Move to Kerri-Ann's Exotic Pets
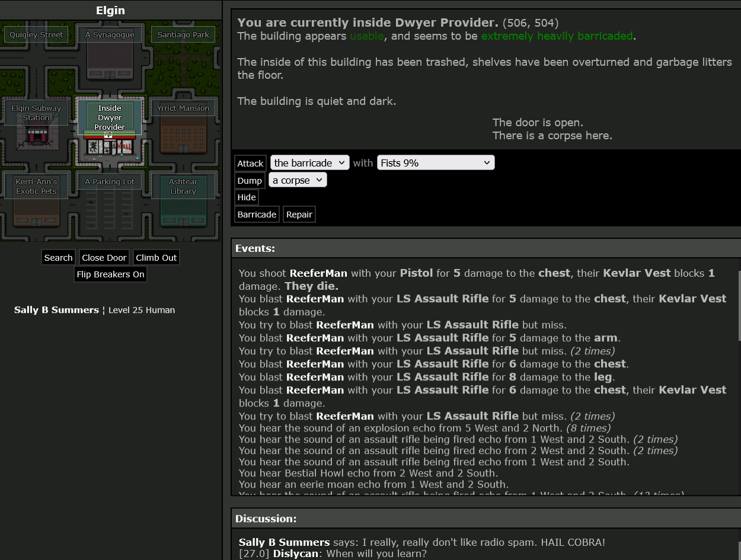 (36, 186)
